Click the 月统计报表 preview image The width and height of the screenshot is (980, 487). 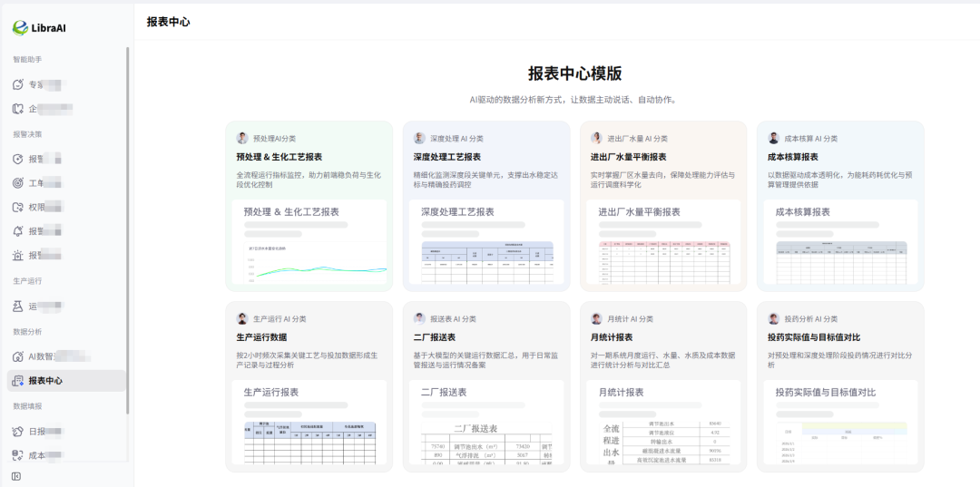coord(664,443)
